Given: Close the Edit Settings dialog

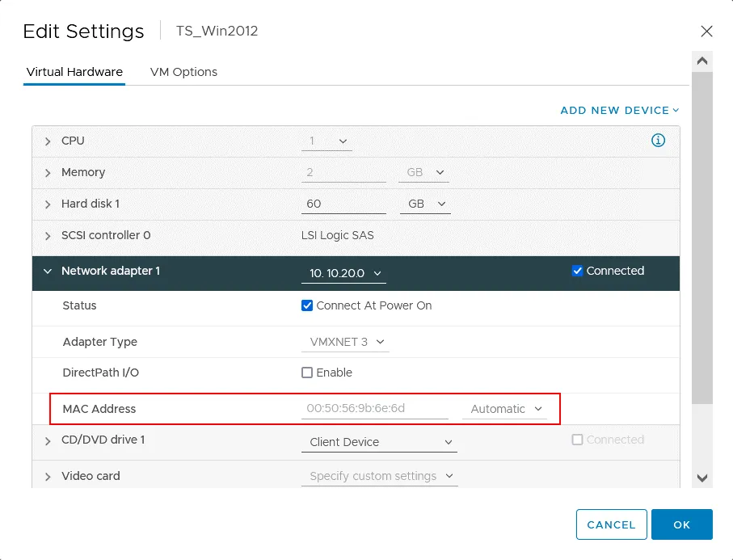Looking at the screenshot, I should [706, 32].
